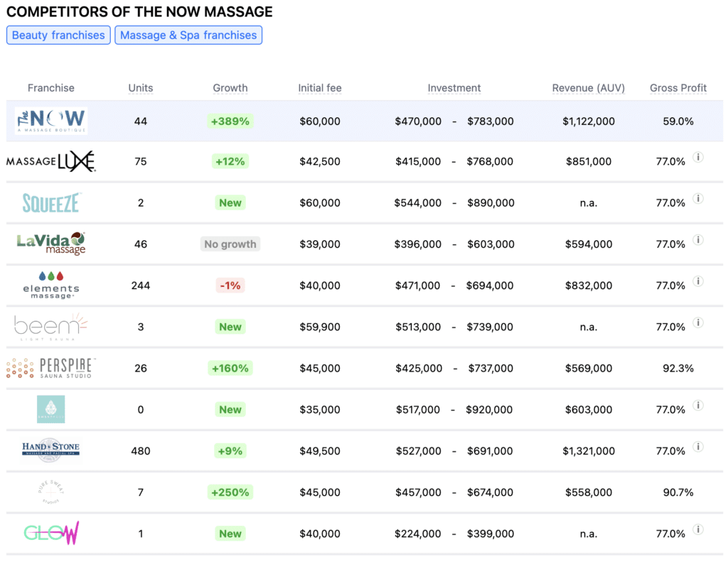The height and width of the screenshot is (564, 728).
Task: Click the Investment column header
Action: [454, 88]
